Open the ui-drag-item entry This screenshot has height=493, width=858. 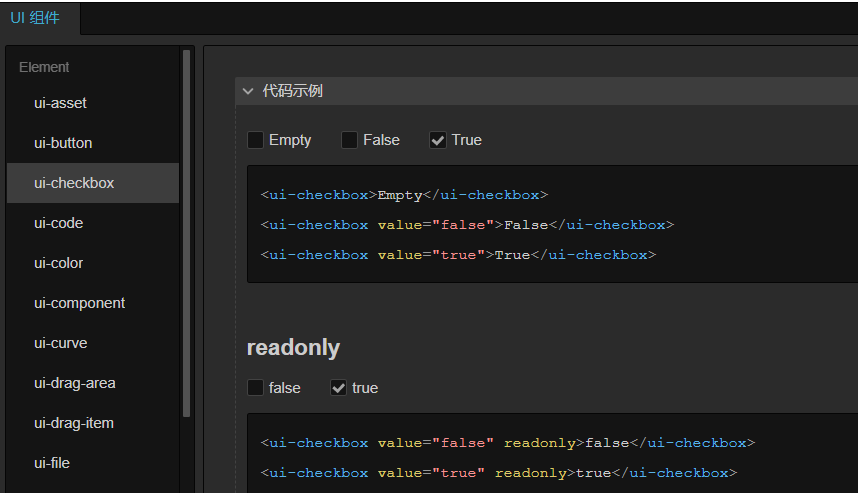(73, 423)
